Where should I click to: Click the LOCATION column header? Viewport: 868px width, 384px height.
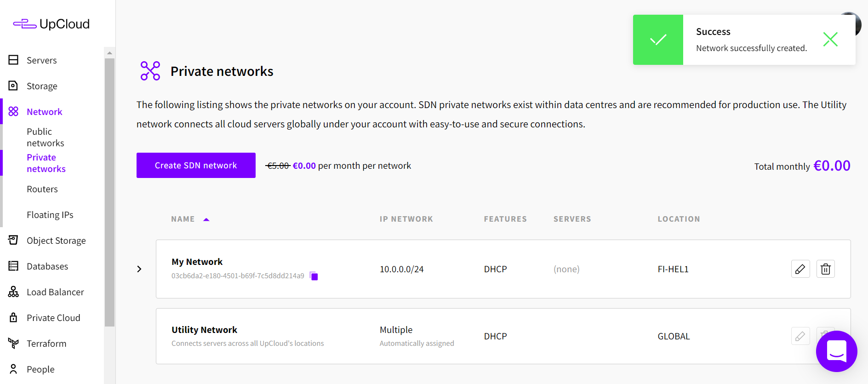tap(679, 219)
